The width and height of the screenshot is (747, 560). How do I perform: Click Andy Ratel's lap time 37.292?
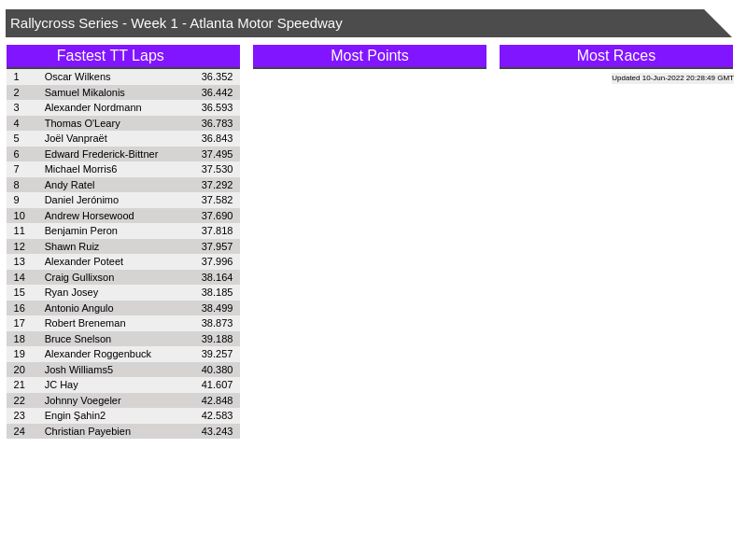[x=217, y=185]
